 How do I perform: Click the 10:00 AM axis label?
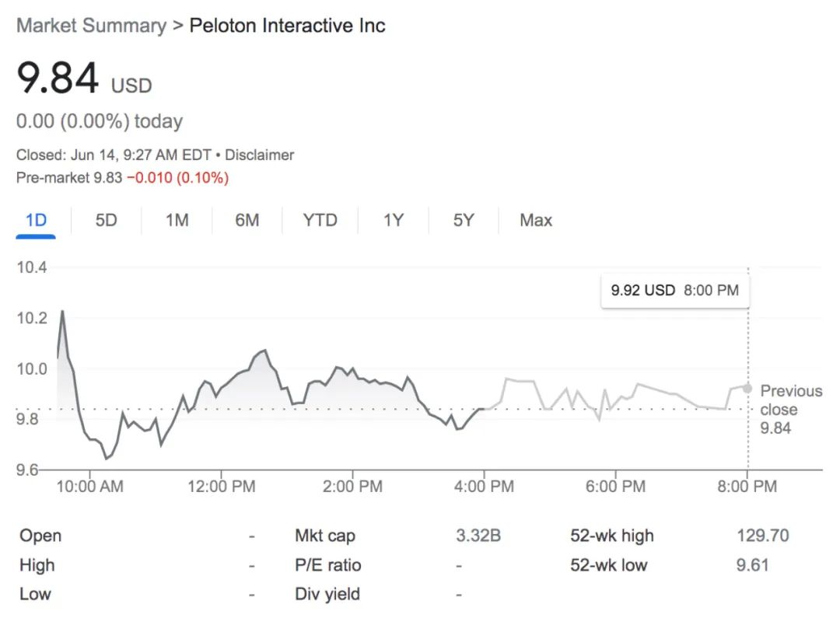click(x=90, y=487)
